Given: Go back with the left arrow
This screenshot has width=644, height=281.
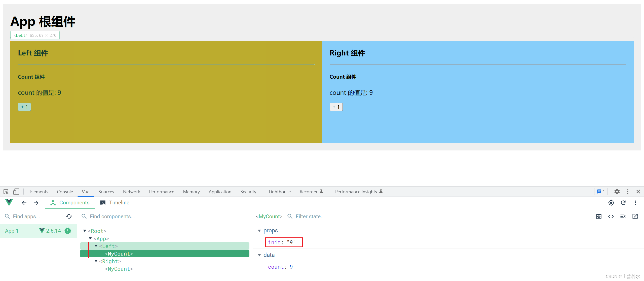Looking at the screenshot, I should pyautogui.click(x=24, y=203).
